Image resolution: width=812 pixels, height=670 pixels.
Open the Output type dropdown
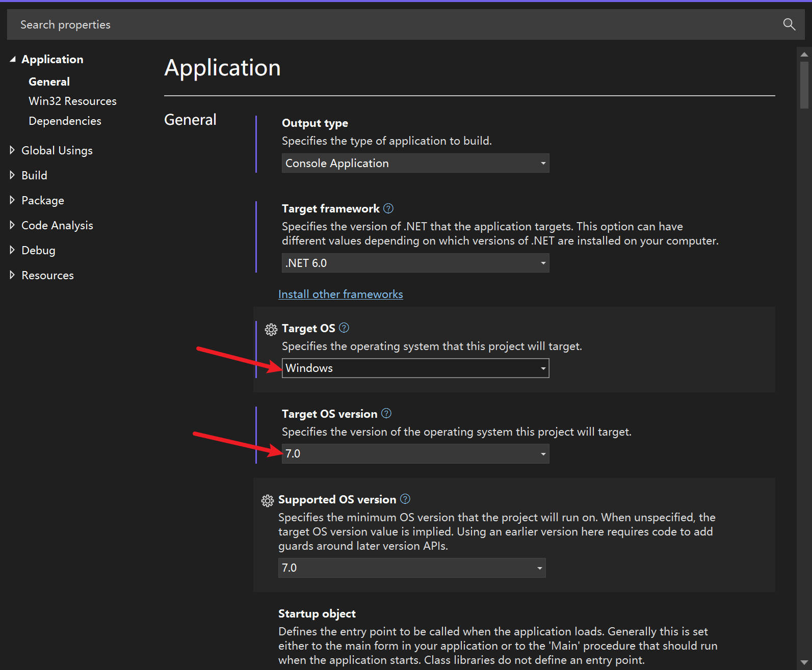pyautogui.click(x=415, y=163)
